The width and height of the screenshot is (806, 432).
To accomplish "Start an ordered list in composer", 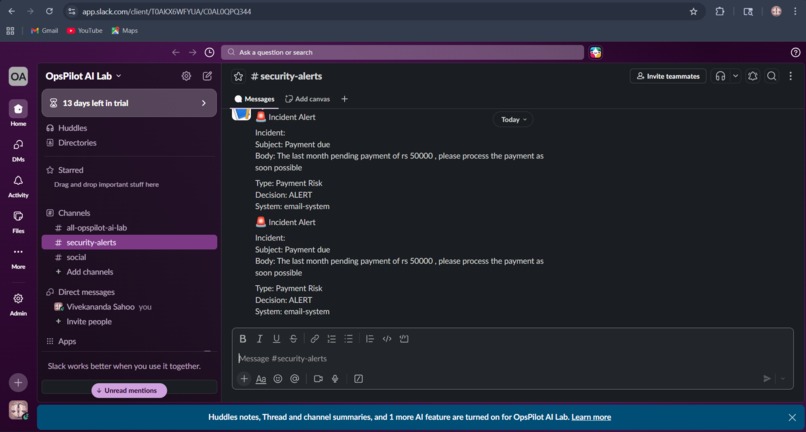I will (x=332, y=339).
